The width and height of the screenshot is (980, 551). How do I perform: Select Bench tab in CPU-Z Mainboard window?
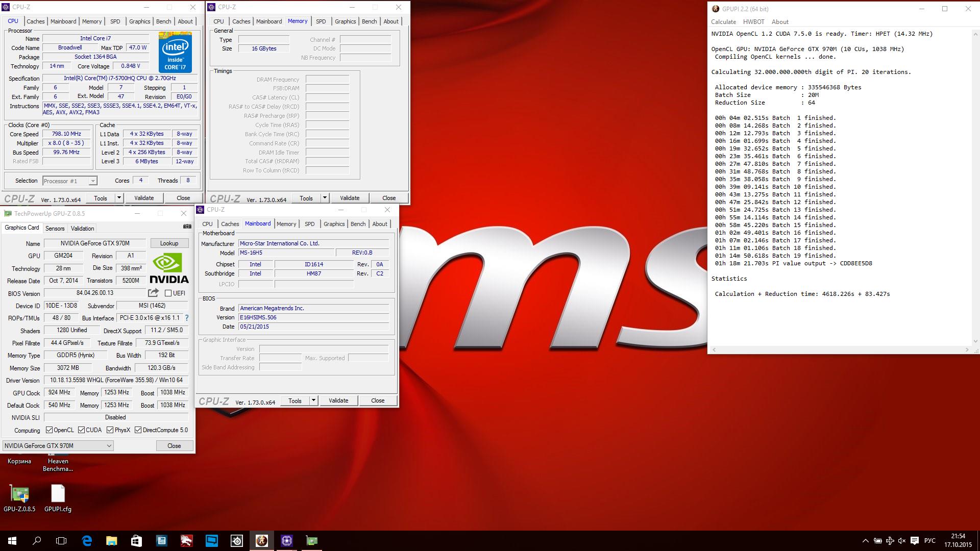point(358,224)
